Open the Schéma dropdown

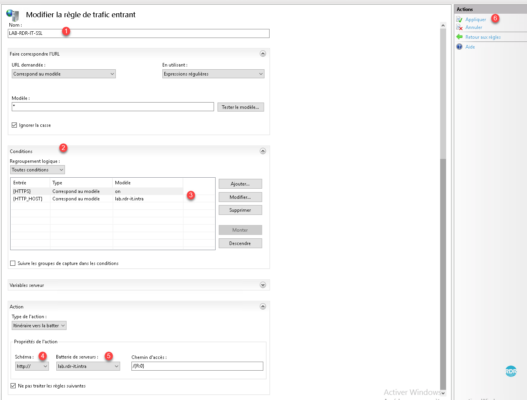(32, 366)
